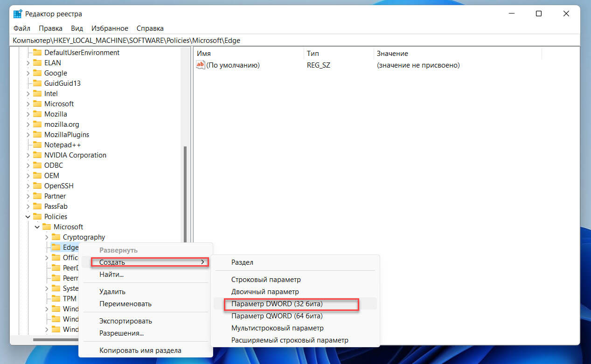This screenshot has width=591, height=364.
Task: Collapse the Policies tree node
Action: click(x=28, y=217)
